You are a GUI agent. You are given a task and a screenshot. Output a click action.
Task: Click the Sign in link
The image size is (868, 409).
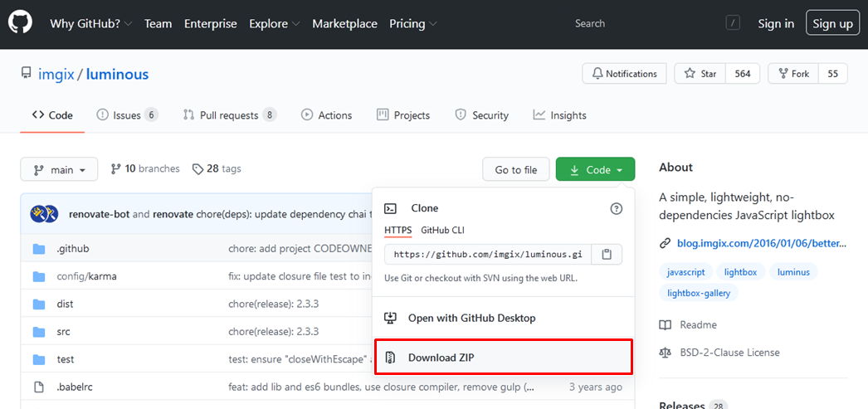click(x=776, y=24)
